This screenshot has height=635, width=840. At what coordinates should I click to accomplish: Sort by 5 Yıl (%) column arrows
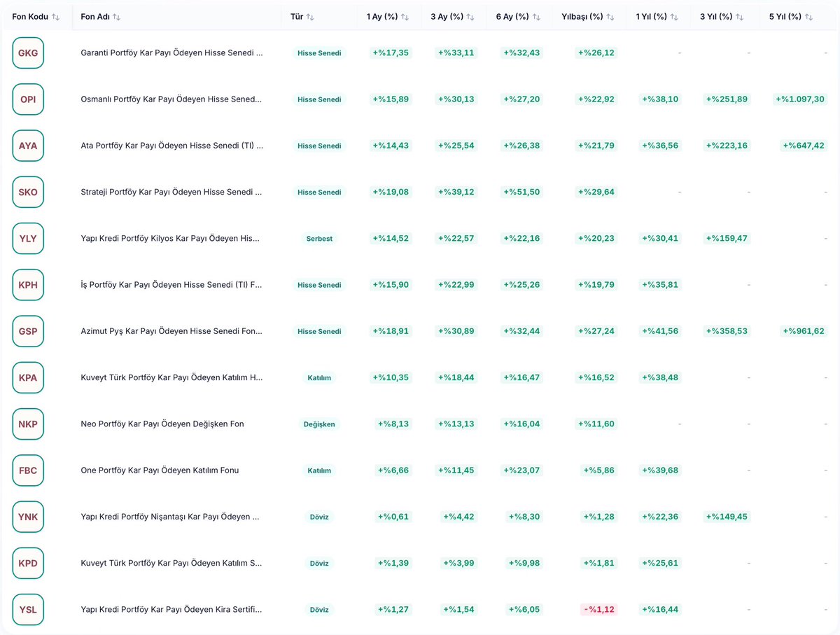click(808, 17)
